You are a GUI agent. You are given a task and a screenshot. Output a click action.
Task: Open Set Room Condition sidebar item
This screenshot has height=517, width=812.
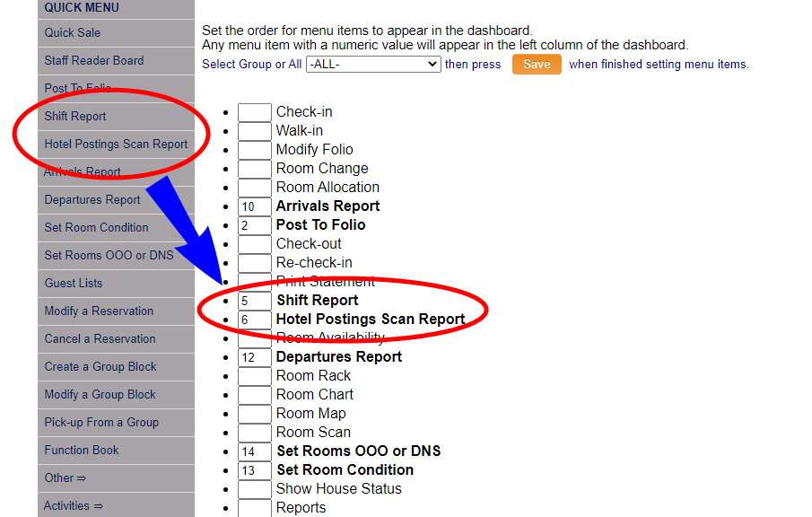pos(96,228)
